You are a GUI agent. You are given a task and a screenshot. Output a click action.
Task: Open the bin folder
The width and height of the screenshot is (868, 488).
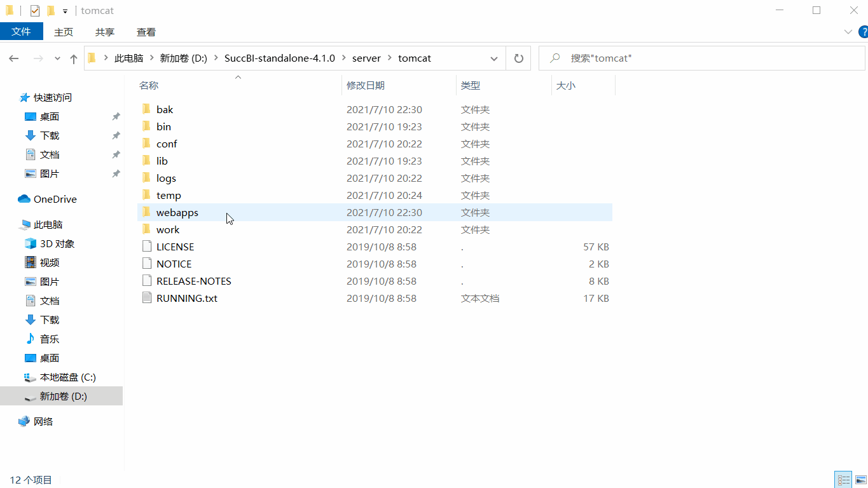[163, 126]
